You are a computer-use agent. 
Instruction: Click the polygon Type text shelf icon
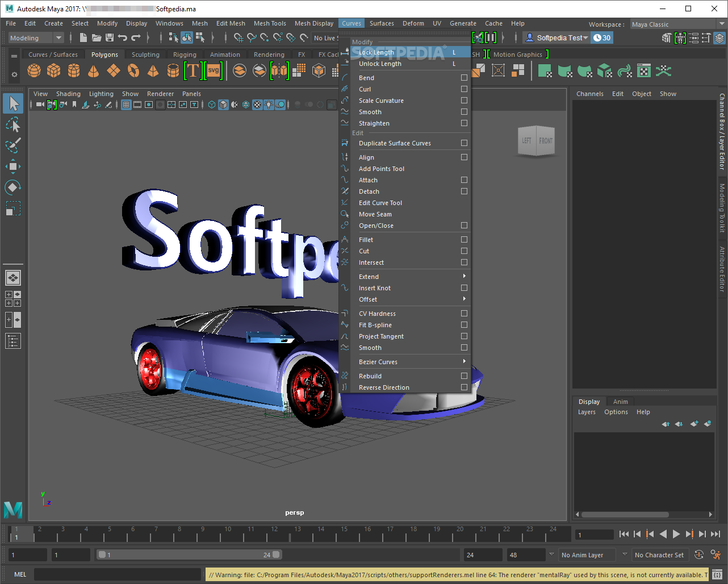click(193, 70)
